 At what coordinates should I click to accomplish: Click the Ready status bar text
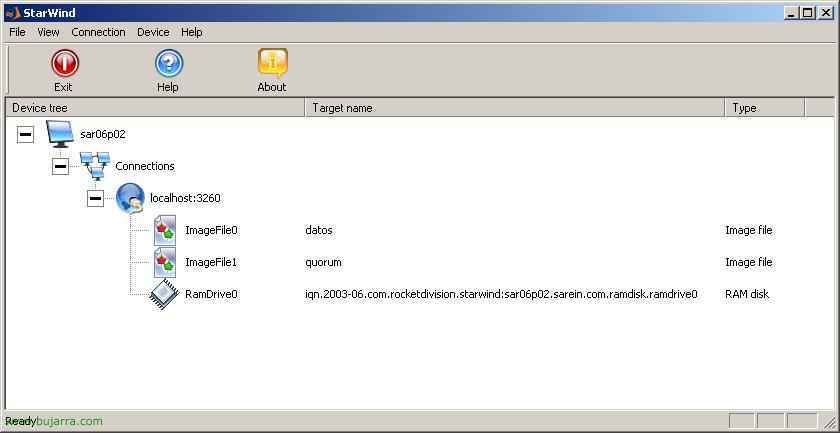[20, 421]
